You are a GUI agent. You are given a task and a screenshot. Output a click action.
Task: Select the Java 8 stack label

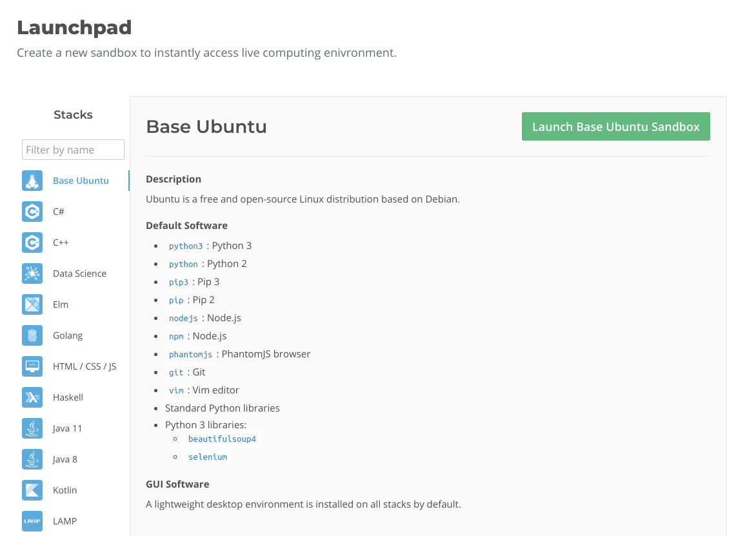coord(65,459)
